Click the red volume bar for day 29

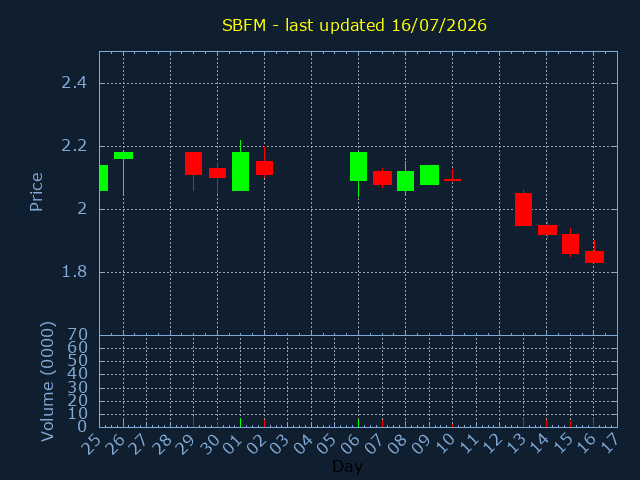(x=193, y=421)
